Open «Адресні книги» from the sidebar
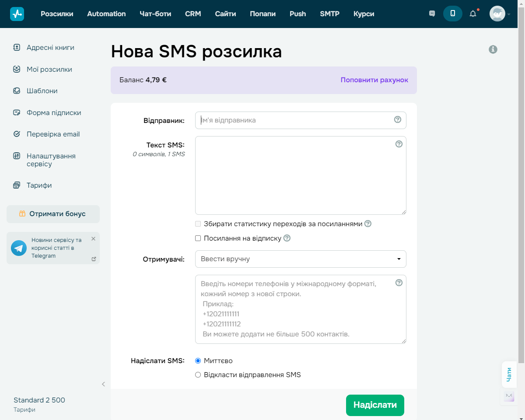The height and width of the screenshot is (420, 525). 51,47
